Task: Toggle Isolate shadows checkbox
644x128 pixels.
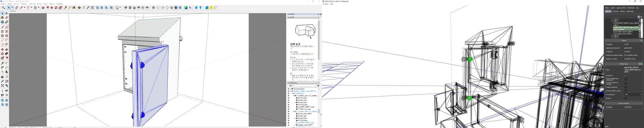Action: pos(626,87)
